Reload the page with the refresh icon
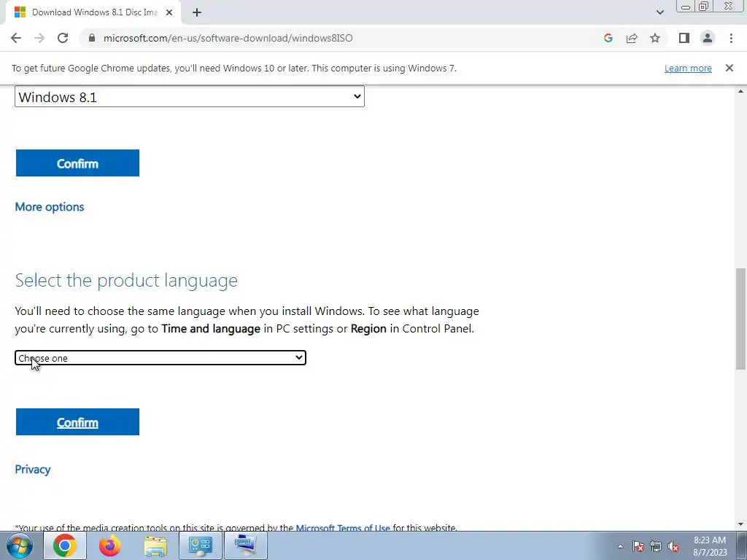This screenshot has height=560, width=747. pos(63,38)
